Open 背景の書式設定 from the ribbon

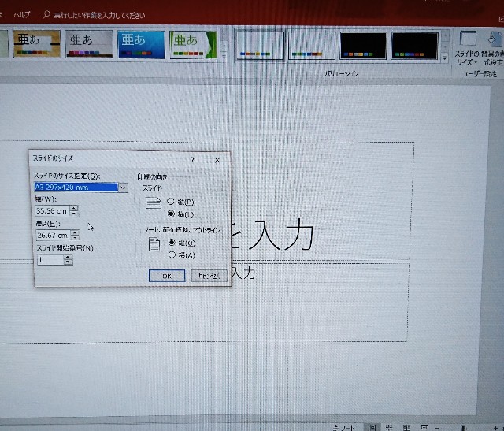tap(493, 48)
